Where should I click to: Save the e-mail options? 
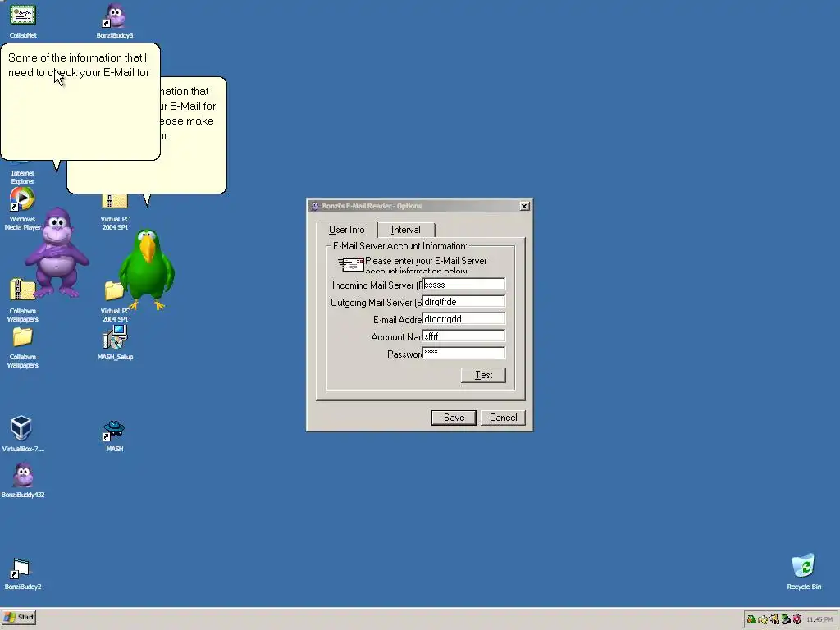coord(454,418)
